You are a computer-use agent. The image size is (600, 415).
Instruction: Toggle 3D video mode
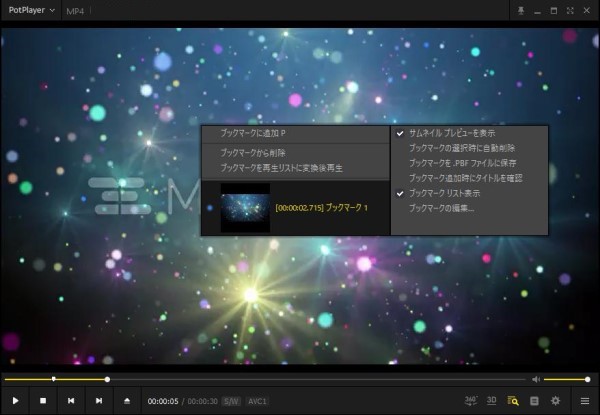(x=491, y=400)
